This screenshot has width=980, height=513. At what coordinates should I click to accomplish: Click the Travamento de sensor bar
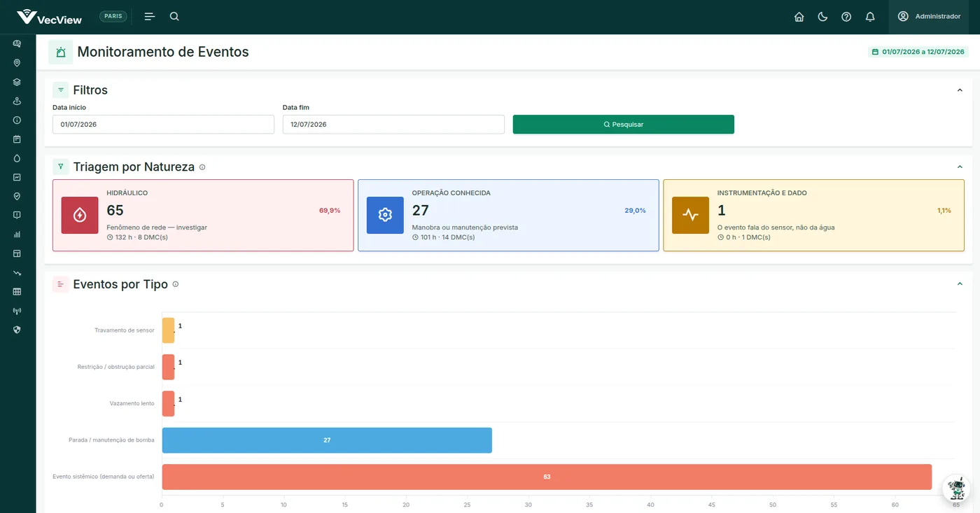168,330
